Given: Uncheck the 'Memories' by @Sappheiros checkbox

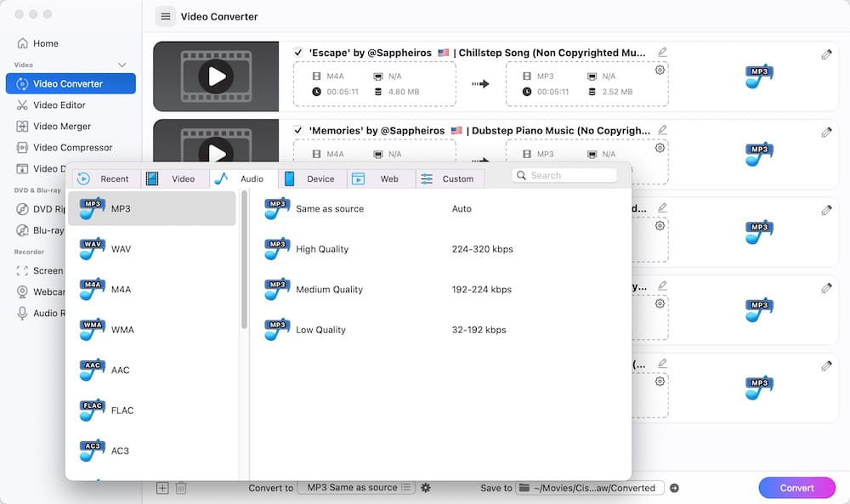Looking at the screenshot, I should coord(298,130).
